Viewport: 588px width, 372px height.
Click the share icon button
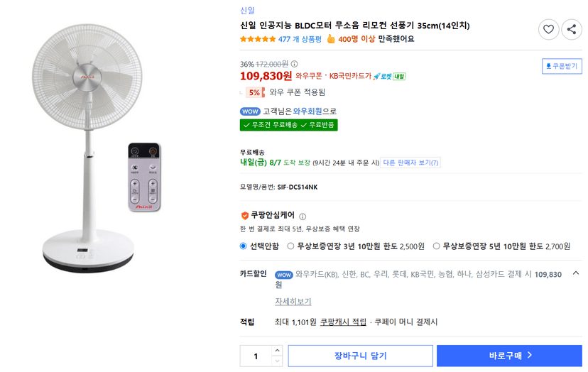572,29
